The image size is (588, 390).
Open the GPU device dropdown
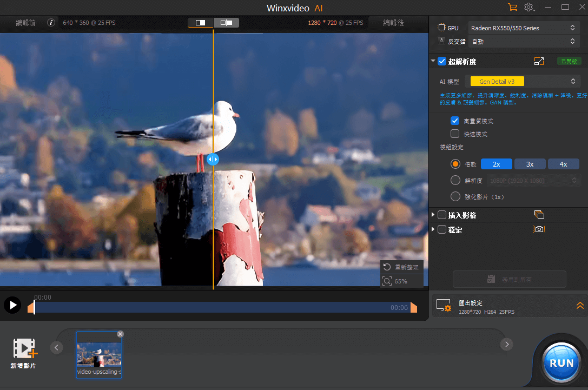(x=524, y=28)
